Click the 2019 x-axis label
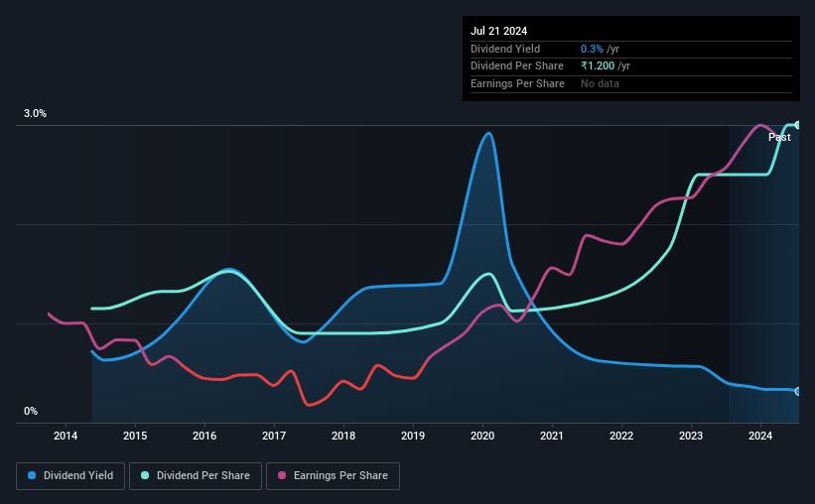Viewport: 815px width, 504px height. (x=413, y=436)
